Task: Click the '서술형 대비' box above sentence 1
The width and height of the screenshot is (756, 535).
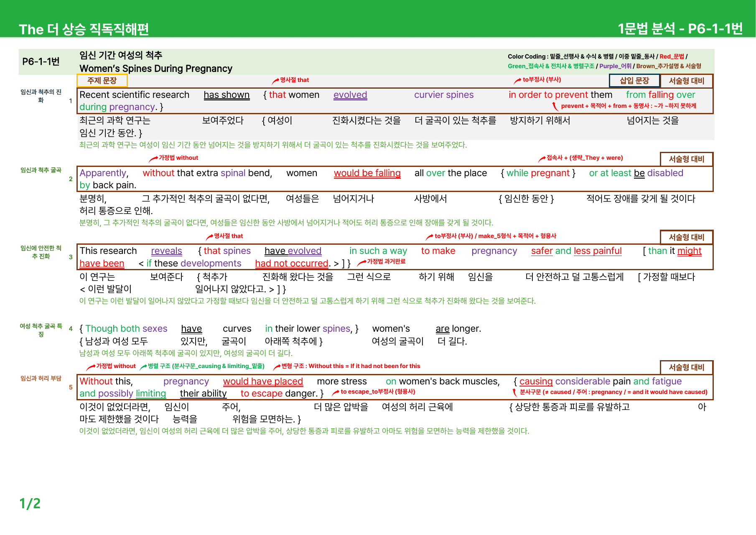Action: (x=687, y=81)
